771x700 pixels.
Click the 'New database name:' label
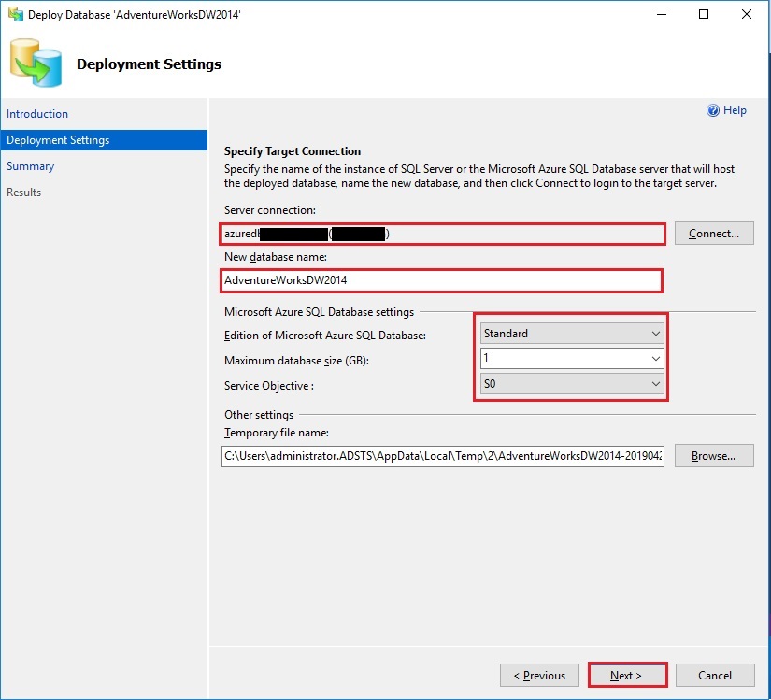pos(276,257)
